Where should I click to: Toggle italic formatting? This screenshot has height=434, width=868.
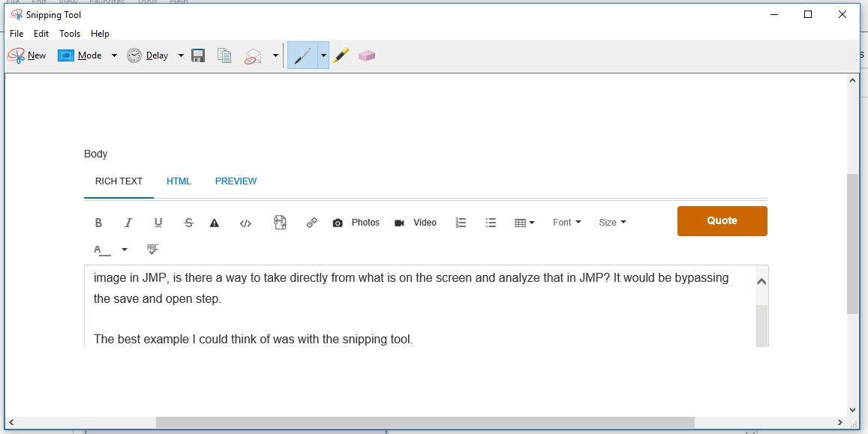pyautogui.click(x=128, y=222)
